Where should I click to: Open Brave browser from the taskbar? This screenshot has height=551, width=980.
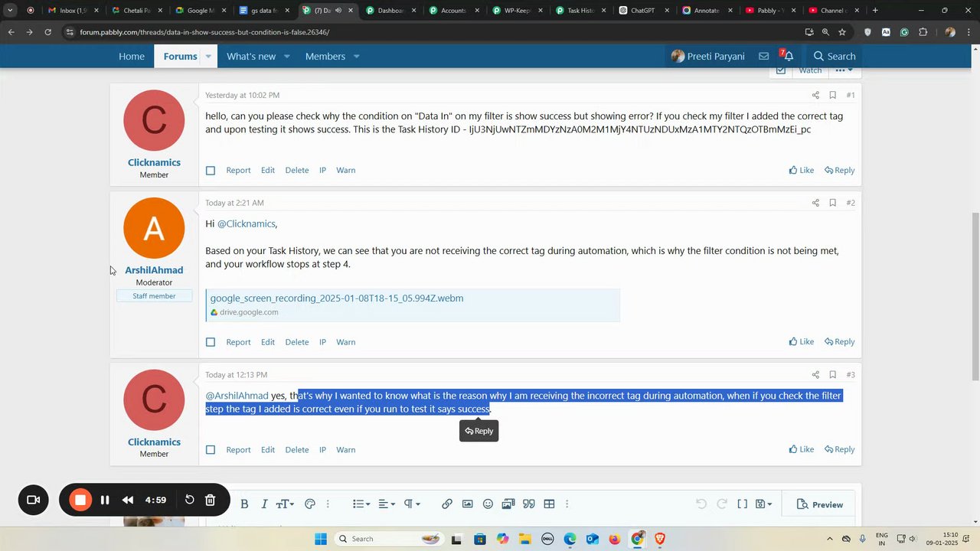pos(660,539)
